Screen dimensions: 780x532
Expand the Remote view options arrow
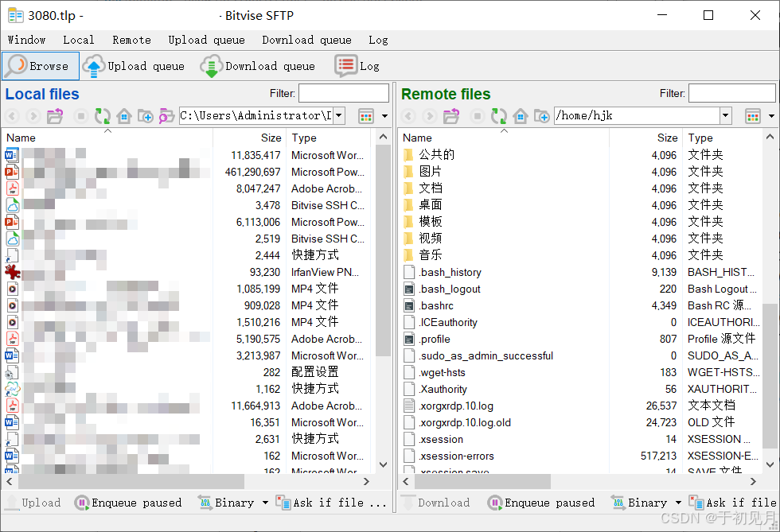pyautogui.click(x=771, y=116)
